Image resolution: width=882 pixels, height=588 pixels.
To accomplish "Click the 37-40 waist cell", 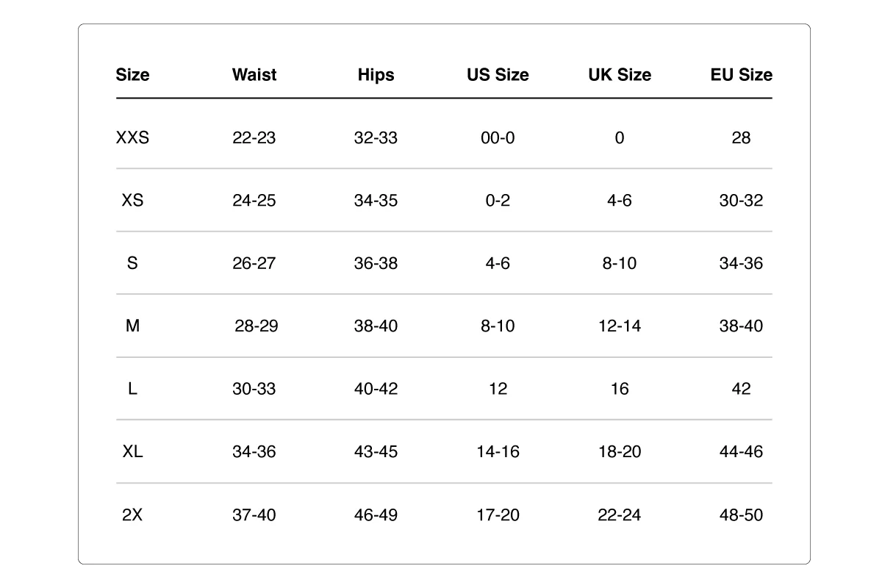I will click(254, 515).
